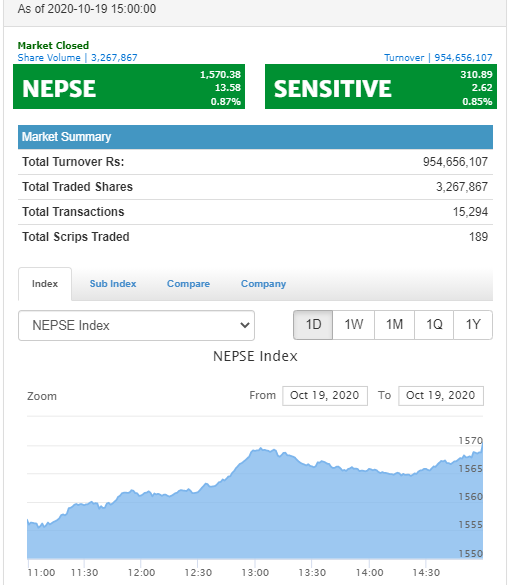Open the NEPSE Index dropdown
This screenshot has width=515, height=585.
136,325
